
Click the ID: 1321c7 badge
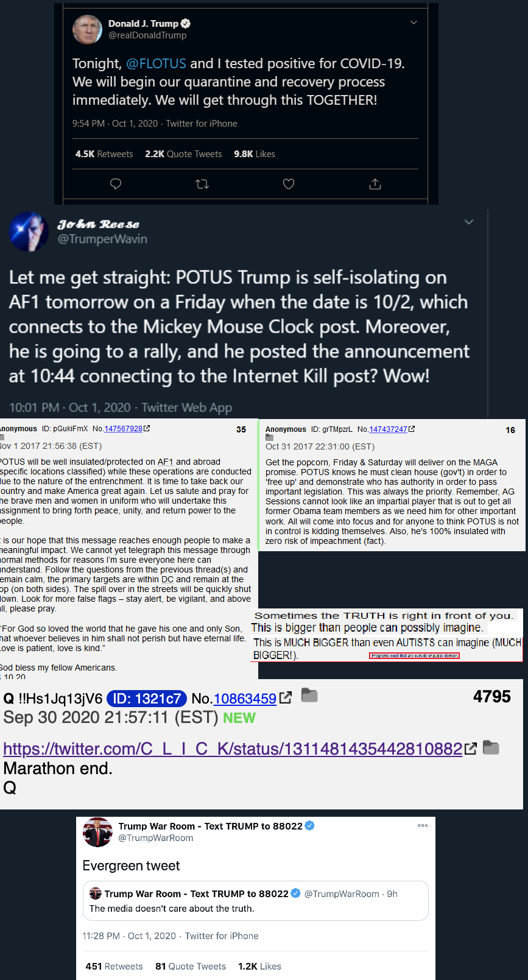pyautogui.click(x=146, y=699)
